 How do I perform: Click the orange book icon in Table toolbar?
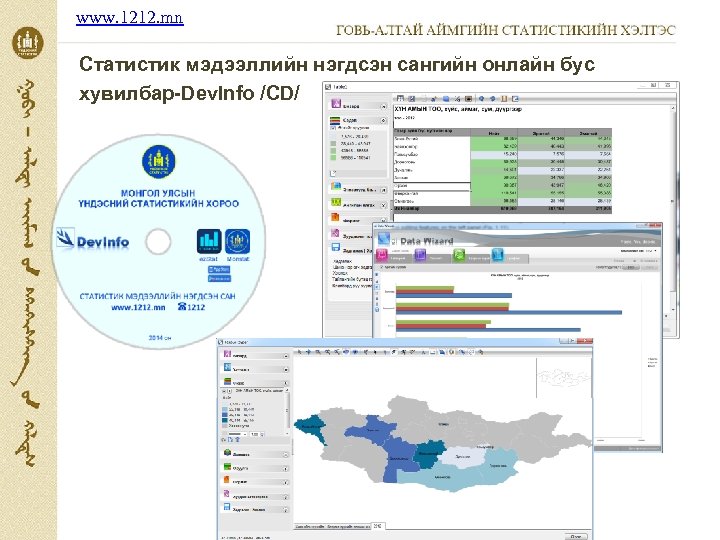tap(504, 98)
